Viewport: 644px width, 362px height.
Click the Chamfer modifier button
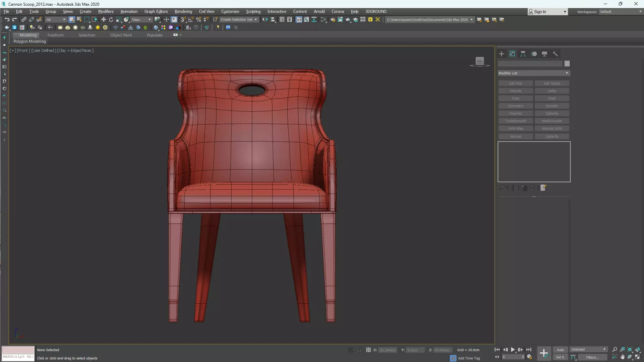515,113
